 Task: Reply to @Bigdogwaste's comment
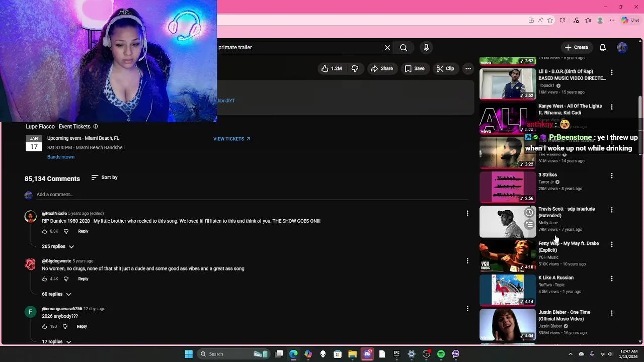[83, 279]
